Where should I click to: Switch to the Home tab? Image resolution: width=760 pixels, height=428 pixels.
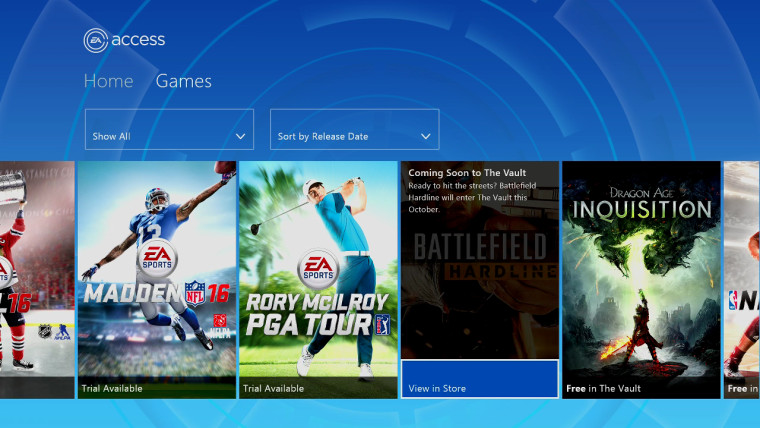109,81
